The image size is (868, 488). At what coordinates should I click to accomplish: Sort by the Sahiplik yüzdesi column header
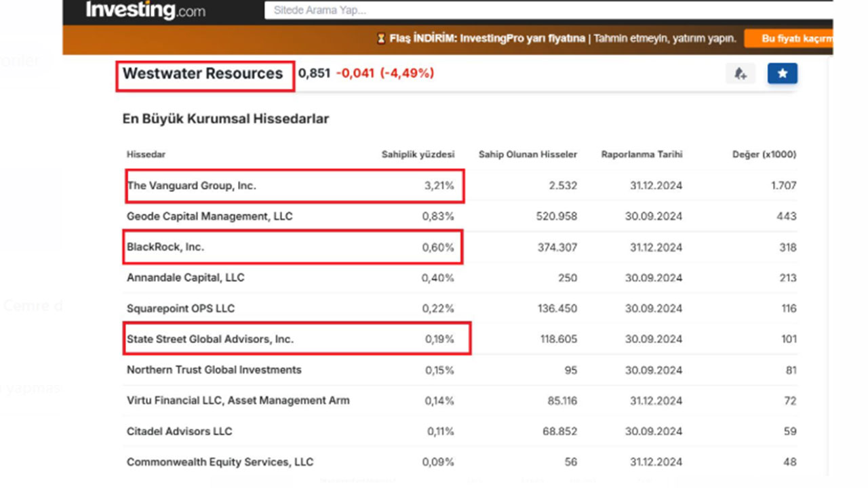click(x=418, y=155)
